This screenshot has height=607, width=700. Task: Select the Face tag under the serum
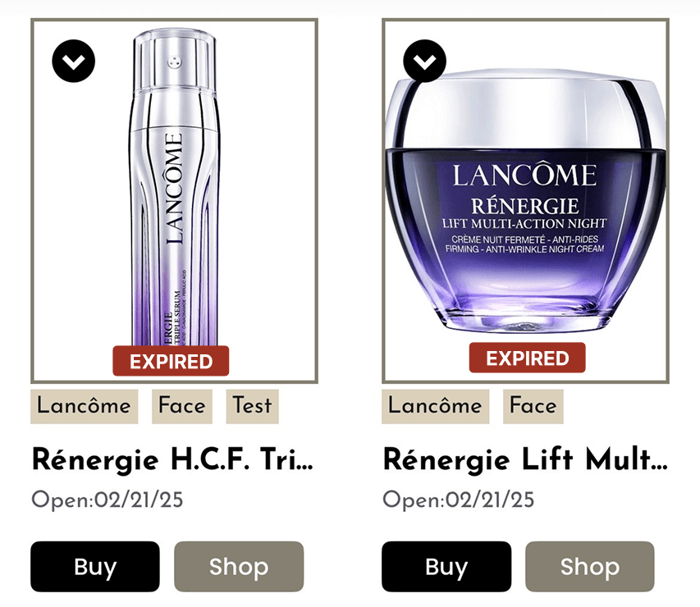pyautogui.click(x=182, y=406)
